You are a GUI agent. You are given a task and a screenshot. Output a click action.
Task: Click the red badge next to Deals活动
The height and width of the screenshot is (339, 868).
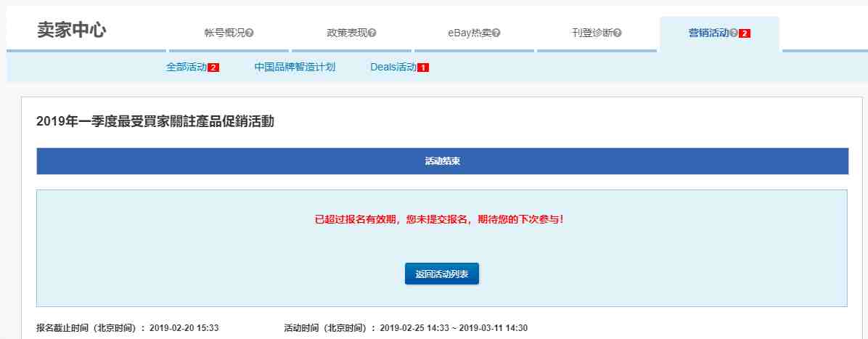click(423, 68)
